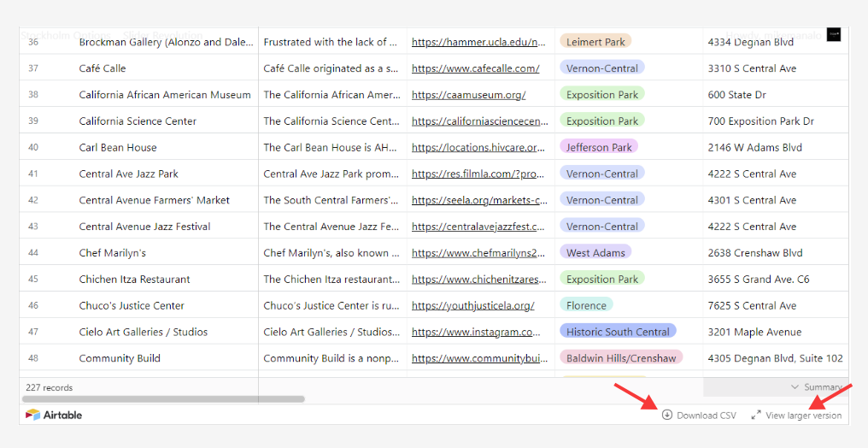The width and height of the screenshot is (868, 448).
Task: Click the black avatar thumbnail at top right
Action: click(834, 35)
